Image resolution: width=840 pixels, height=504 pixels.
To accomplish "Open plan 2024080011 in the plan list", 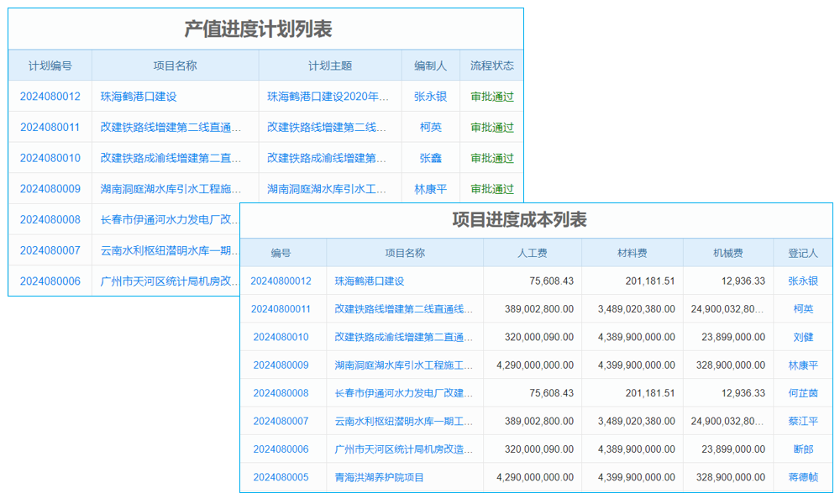I will [50, 127].
